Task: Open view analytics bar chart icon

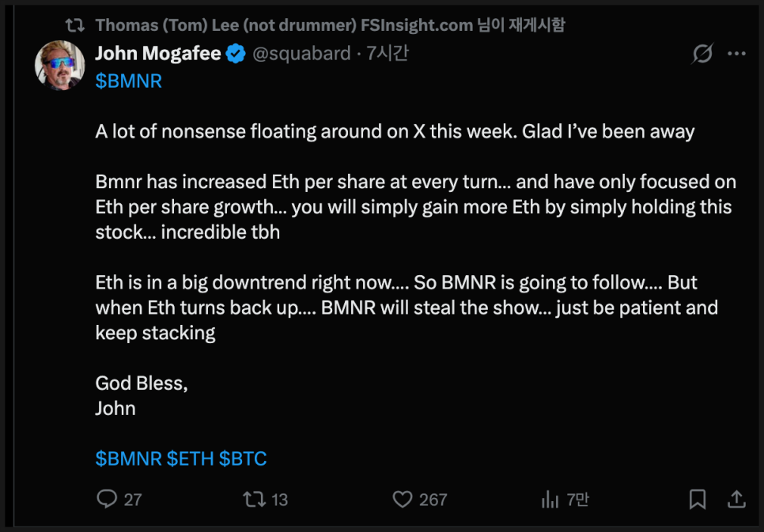Action: [550, 499]
